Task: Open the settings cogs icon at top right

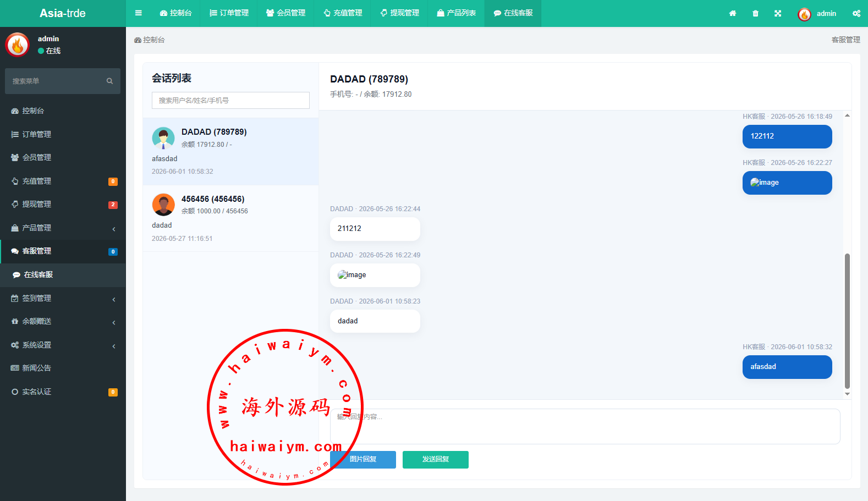Action: 856,13
